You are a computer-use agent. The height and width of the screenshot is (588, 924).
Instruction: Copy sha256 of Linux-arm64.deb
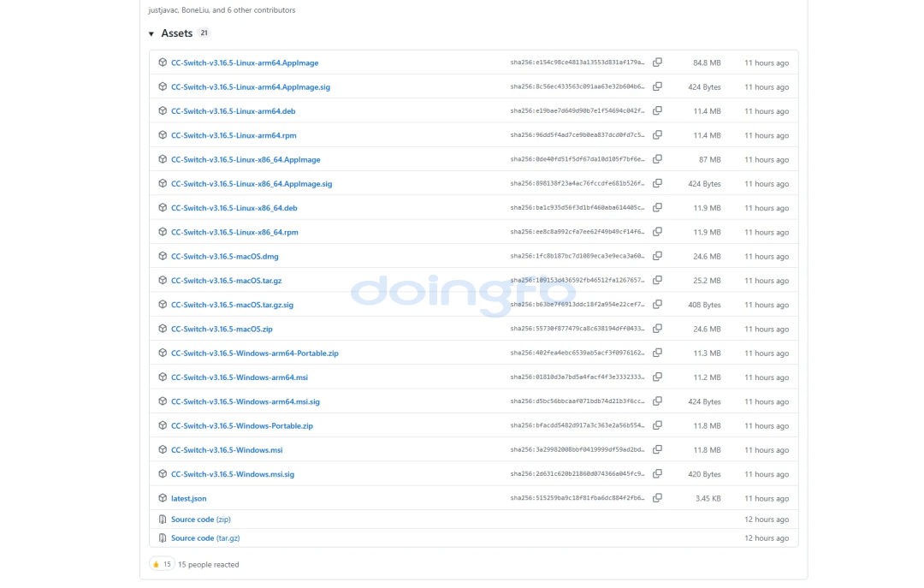[657, 110]
